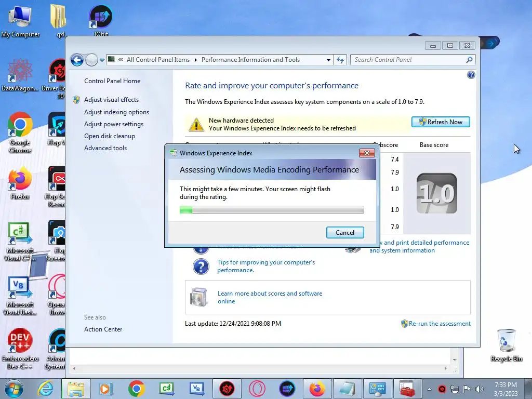Viewport: 532px width, 399px height.
Task: Expand the address bar history dropdown
Action: (x=328, y=60)
